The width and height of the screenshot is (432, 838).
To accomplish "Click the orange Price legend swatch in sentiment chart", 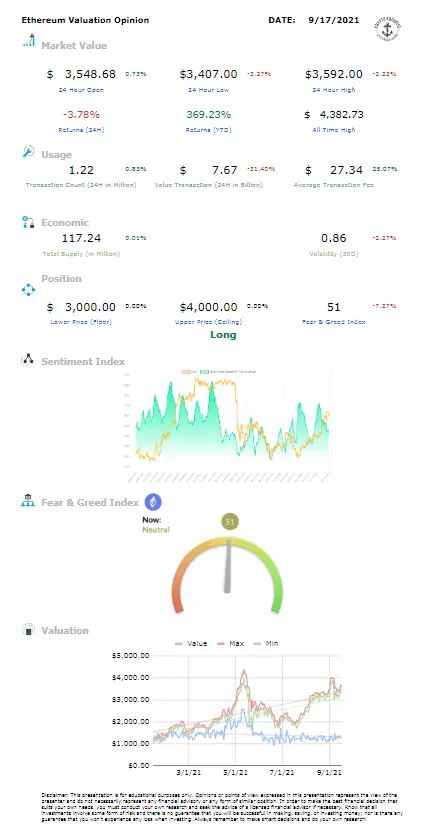I will point(187,370).
